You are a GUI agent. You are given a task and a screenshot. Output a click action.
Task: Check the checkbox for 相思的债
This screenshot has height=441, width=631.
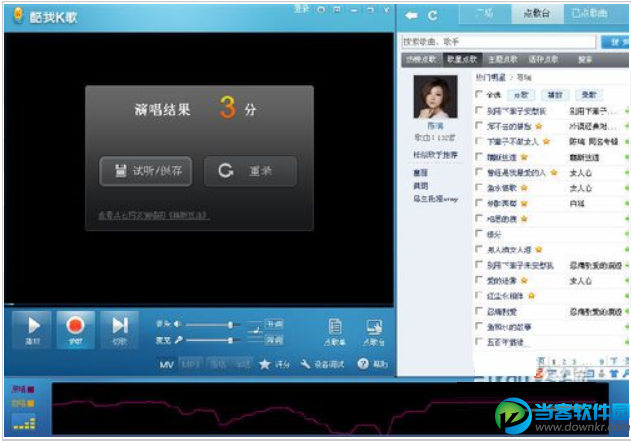(x=479, y=218)
